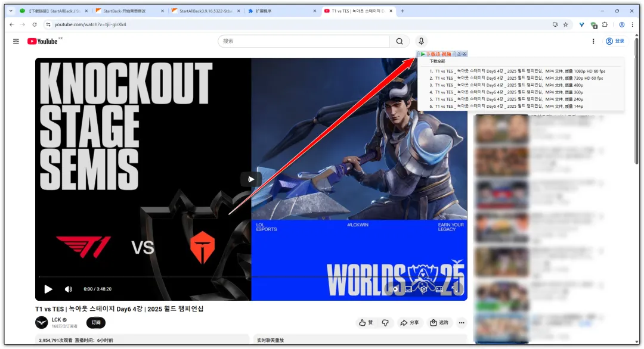The image size is (644, 349).
Task: Share the video via 分享 button
Action: point(410,323)
